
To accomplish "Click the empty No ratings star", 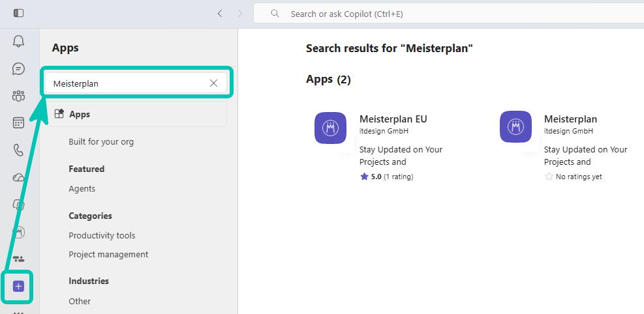I will pyautogui.click(x=549, y=177).
